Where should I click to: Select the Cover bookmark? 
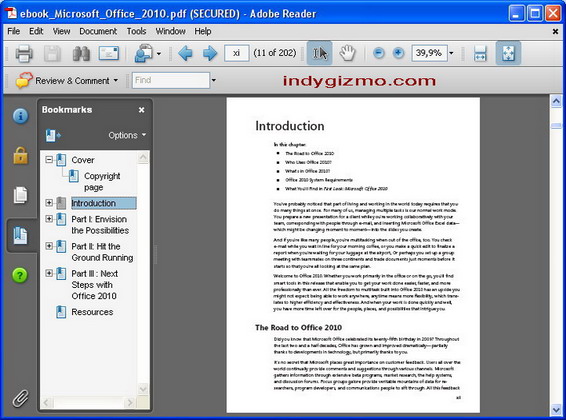pos(83,160)
